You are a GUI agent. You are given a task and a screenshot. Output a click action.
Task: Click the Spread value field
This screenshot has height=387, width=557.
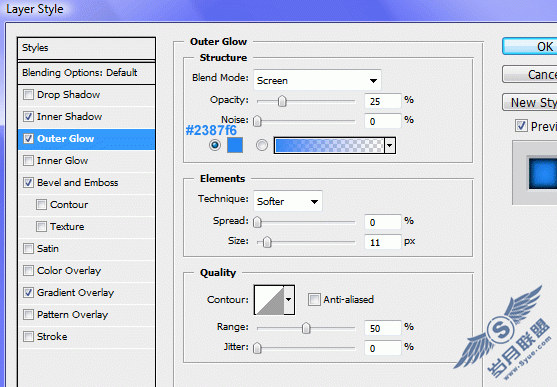coord(383,222)
